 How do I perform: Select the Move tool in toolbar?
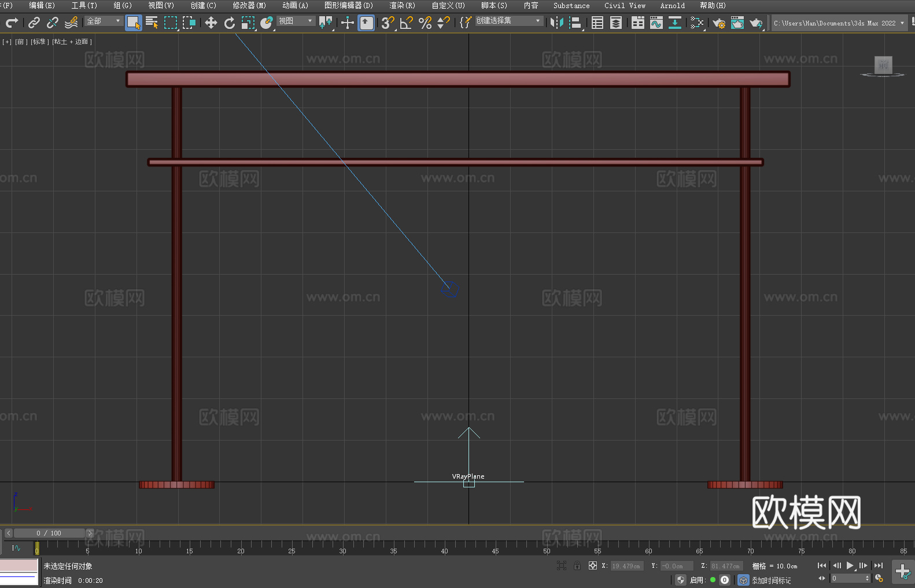[x=211, y=23]
